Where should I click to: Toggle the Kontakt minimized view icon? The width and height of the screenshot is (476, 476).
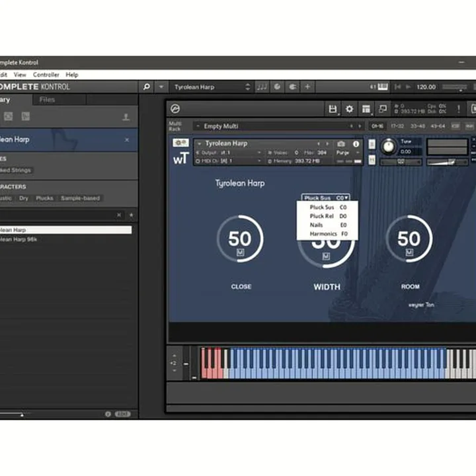(x=383, y=108)
